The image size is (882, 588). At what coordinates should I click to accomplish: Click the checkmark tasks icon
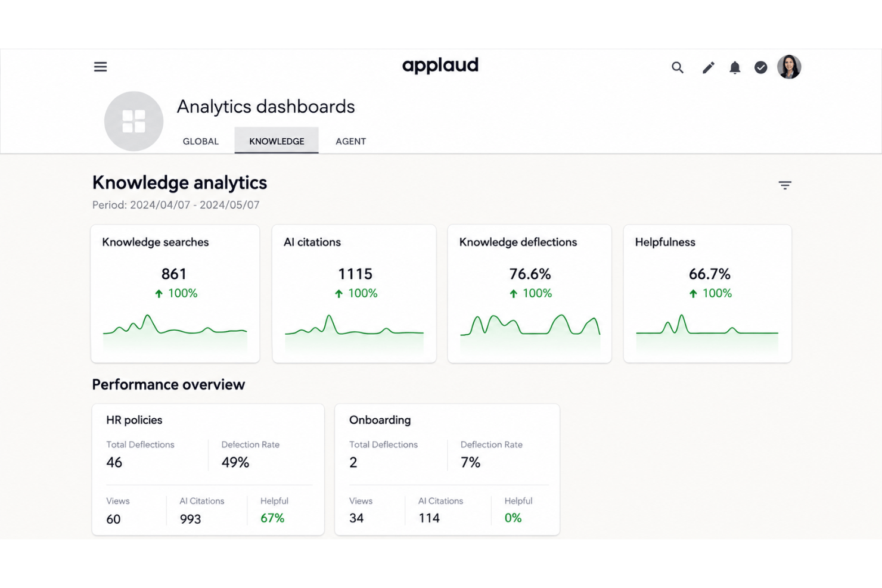[761, 67]
